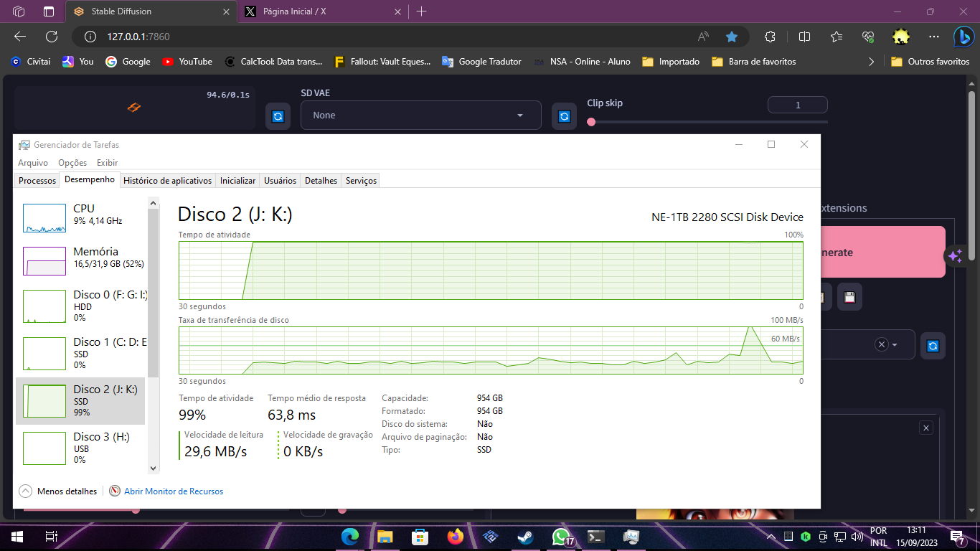This screenshot has width=980, height=551.
Task: Open the workspaces icon at top-left of Edge
Action: click(19, 11)
